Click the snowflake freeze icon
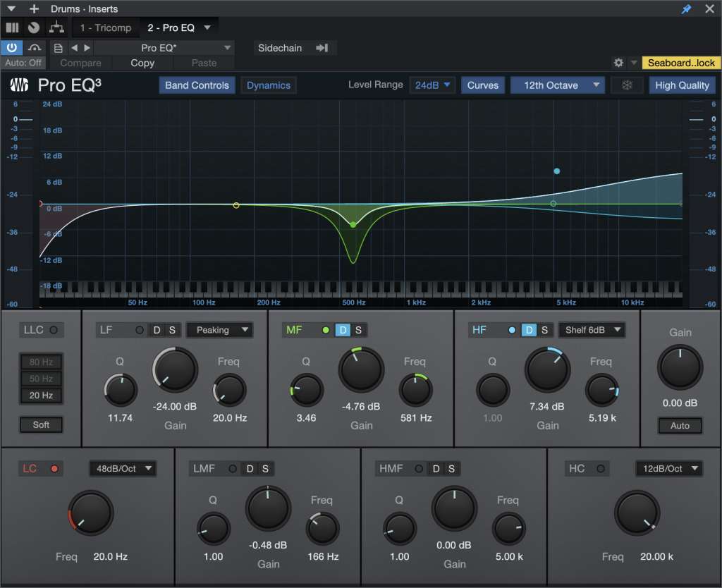This screenshot has width=722, height=588. [627, 85]
